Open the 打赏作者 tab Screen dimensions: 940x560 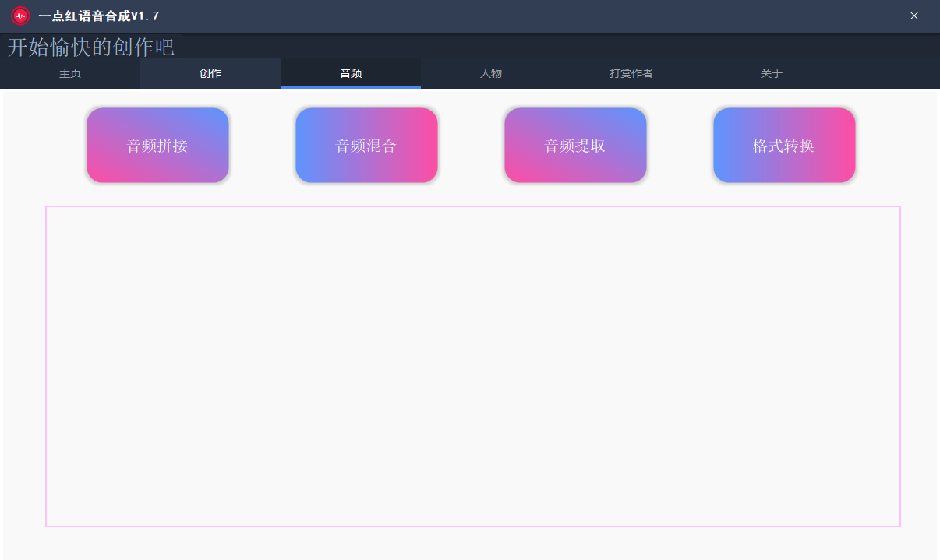[x=631, y=73]
